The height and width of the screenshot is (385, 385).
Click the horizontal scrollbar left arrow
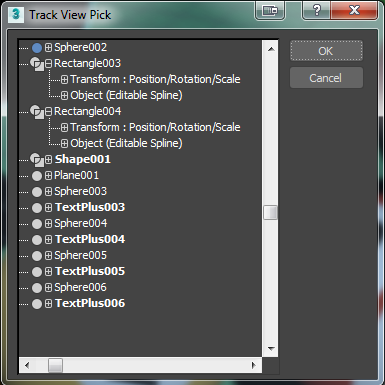[x=27, y=365]
